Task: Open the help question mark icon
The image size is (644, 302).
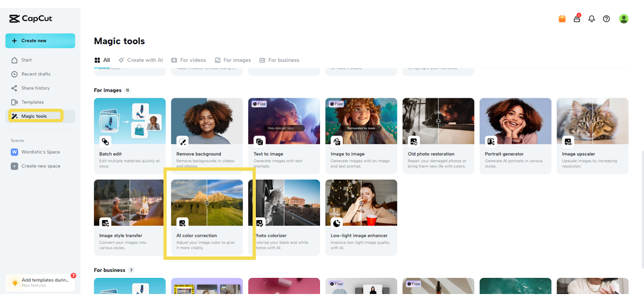Action: (606, 19)
